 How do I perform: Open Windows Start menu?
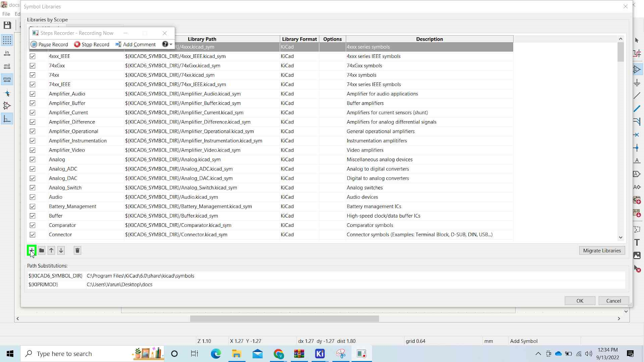(x=10, y=354)
